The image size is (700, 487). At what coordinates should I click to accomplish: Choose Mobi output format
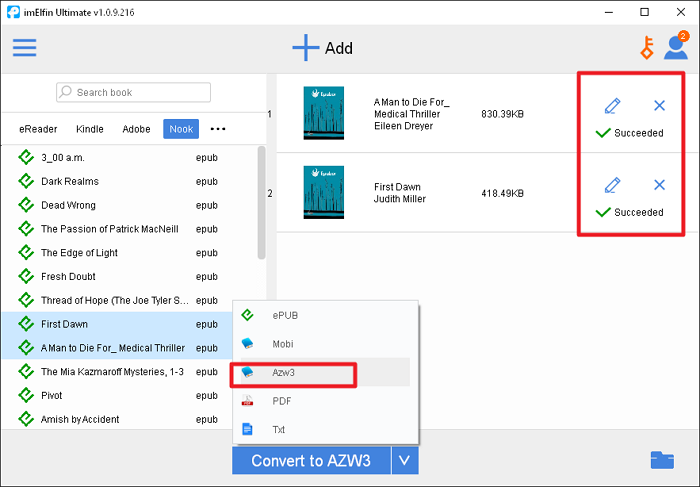[x=325, y=344]
